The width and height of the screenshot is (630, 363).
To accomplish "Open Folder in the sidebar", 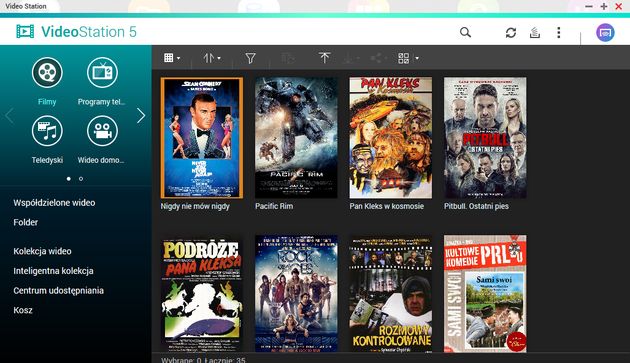I will point(26,222).
